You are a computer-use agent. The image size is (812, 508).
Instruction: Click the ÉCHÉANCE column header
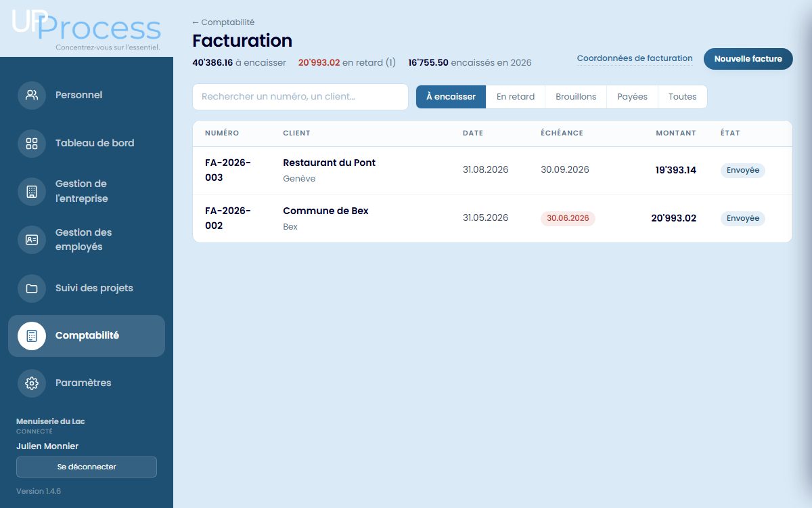562,133
